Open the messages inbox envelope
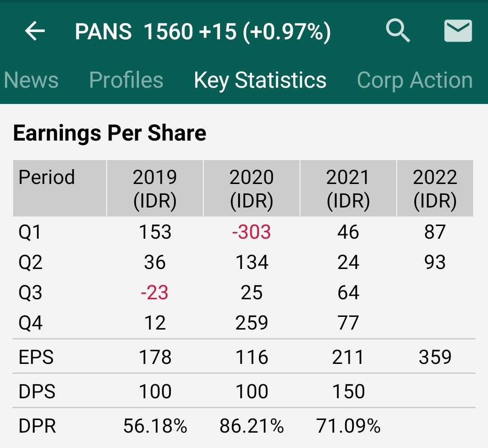 [x=458, y=31]
